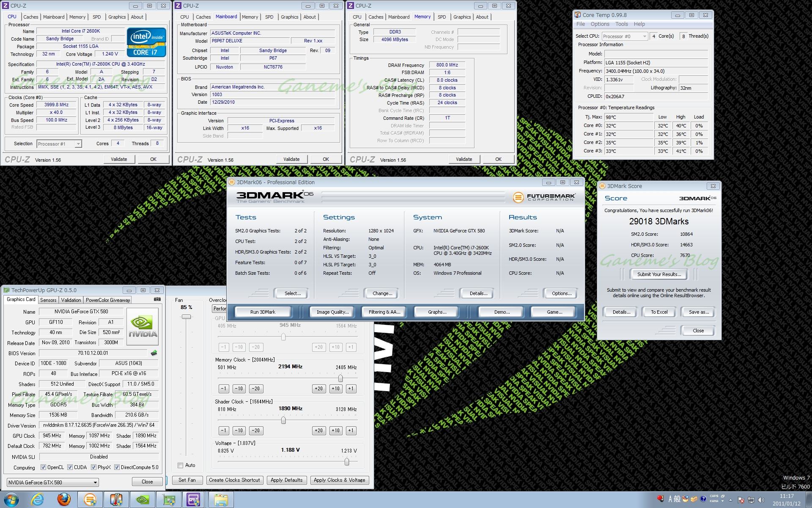This screenshot has height=508, width=812.
Task: Open the Core Temp Options menu
Action: pyautogui.click(x=600, y=24)
